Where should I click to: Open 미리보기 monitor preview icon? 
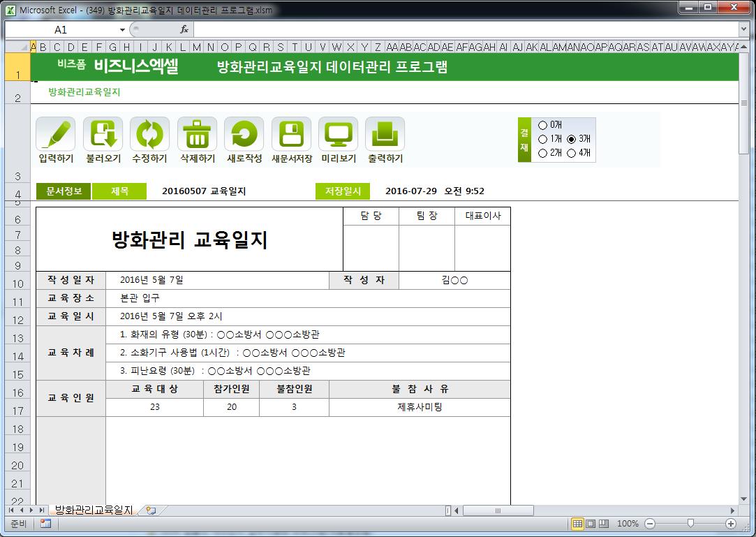coord(339,134)
